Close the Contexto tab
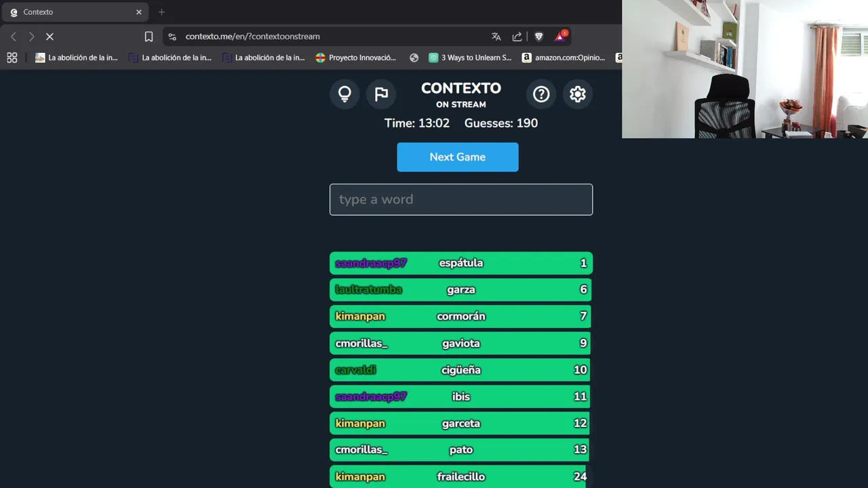 point(139,12)
